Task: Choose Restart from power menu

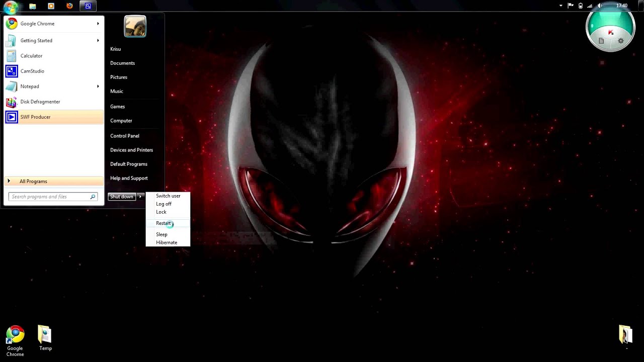Action: (168, 223)
